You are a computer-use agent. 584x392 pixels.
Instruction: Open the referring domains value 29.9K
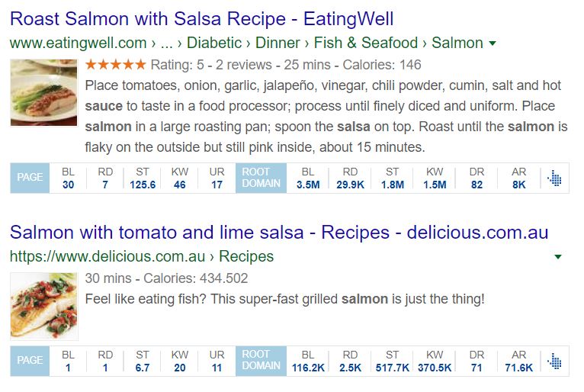350,185
